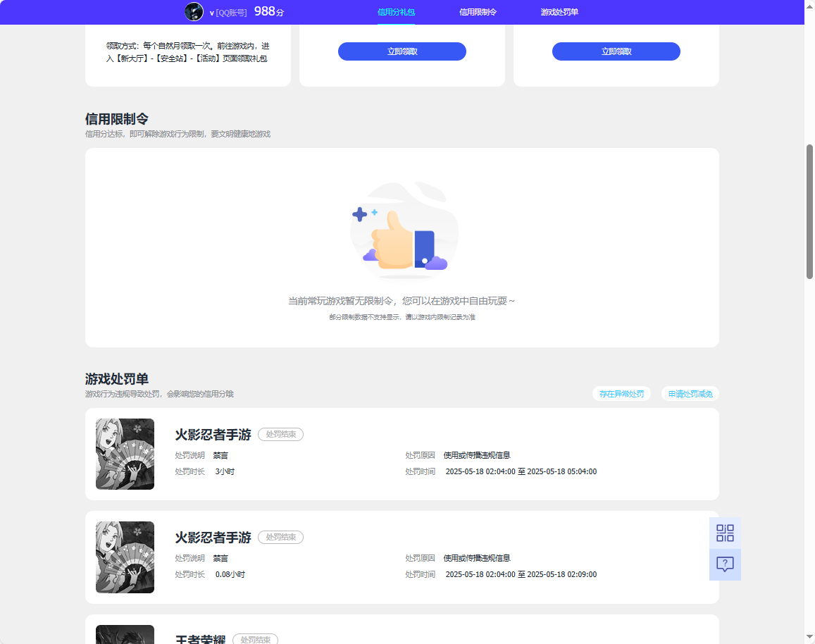Click the help question-mark icon
Viewport: 815px width, 644px height.
coord(725,564)
